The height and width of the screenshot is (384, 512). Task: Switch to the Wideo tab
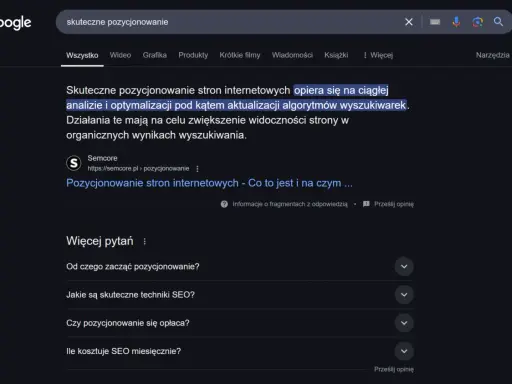(120, 55)
